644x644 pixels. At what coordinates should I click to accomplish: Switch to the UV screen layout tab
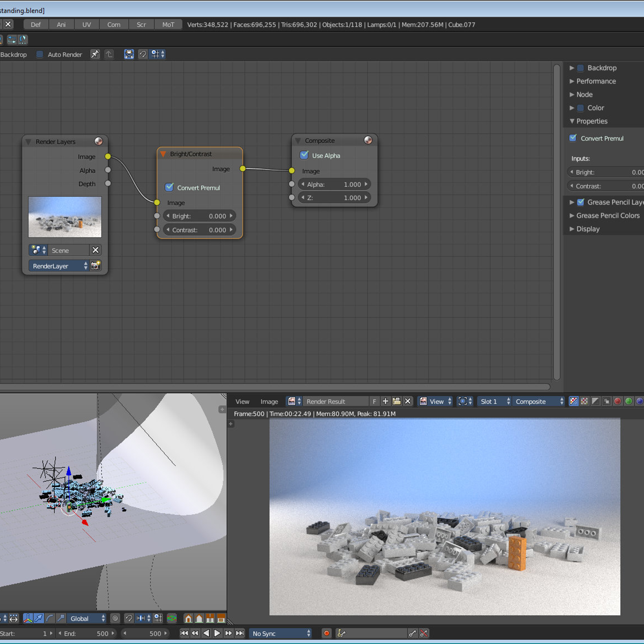(87, 24)
